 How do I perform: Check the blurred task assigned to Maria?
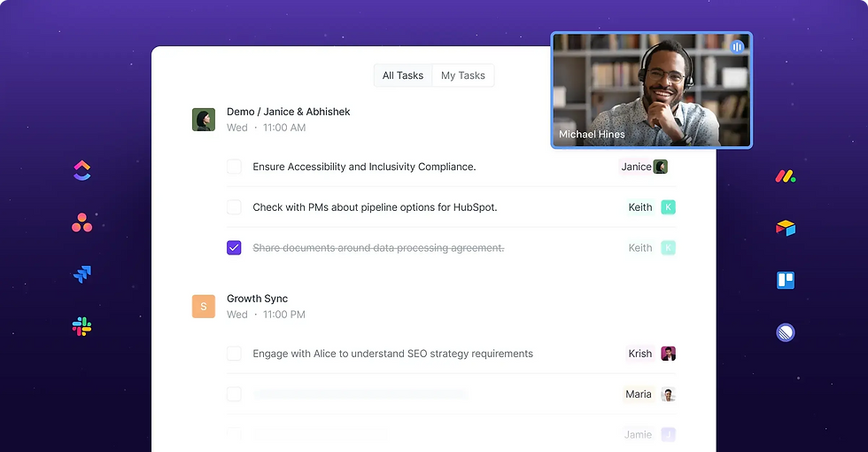click(x=234, y=394)
